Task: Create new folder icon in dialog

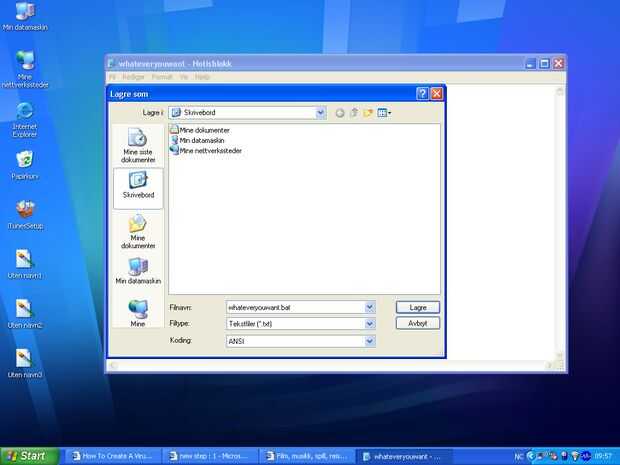Action: pyautogui.click(x=368, y=113)
